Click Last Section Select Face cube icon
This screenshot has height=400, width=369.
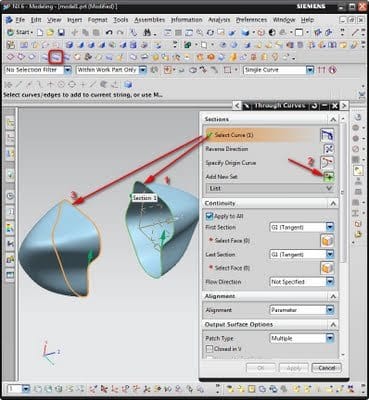click(327, 268)
